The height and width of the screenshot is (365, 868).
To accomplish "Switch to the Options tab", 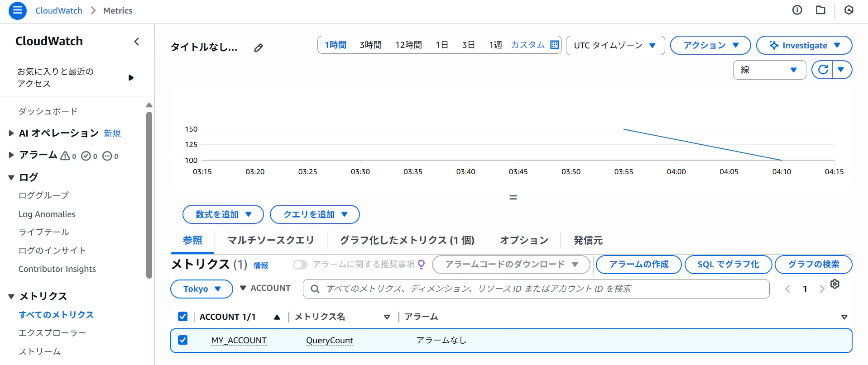I will pyautogui.click(x=524, y=240).
